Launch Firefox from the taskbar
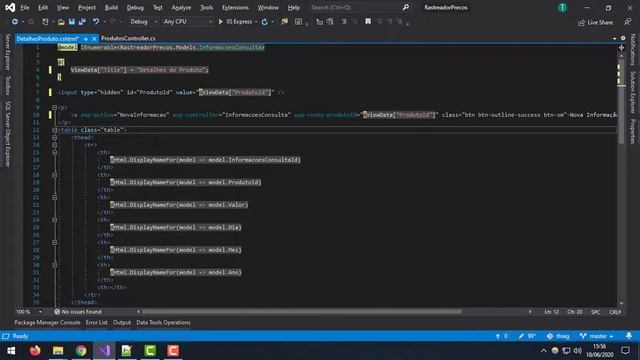 coord(35,351)
